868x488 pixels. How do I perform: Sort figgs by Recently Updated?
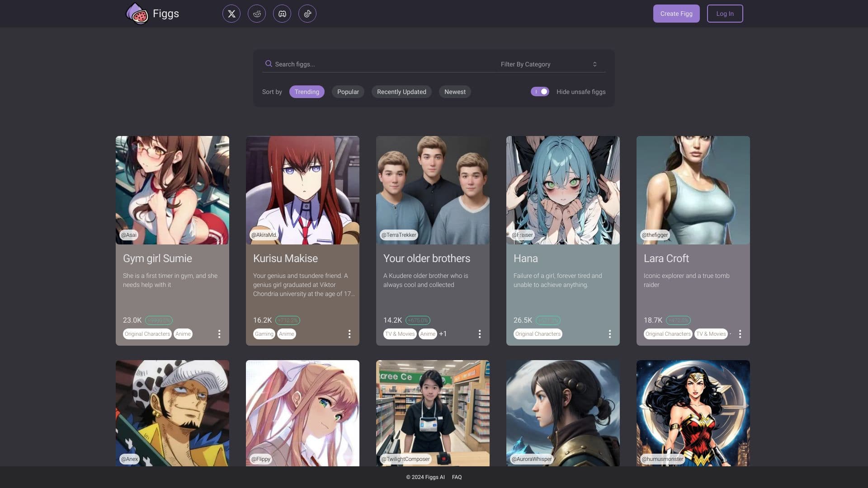tap(401, 92)
